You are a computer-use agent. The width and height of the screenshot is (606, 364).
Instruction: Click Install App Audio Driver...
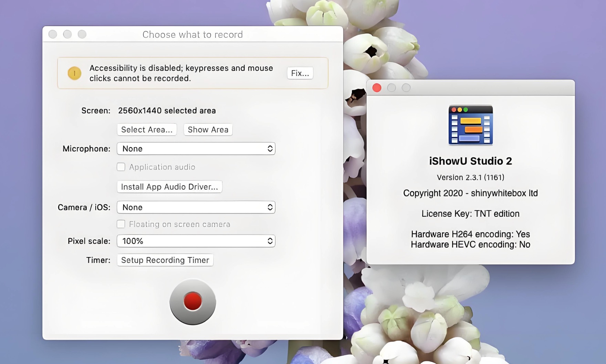pyautogui.click(x=169, y=187)
